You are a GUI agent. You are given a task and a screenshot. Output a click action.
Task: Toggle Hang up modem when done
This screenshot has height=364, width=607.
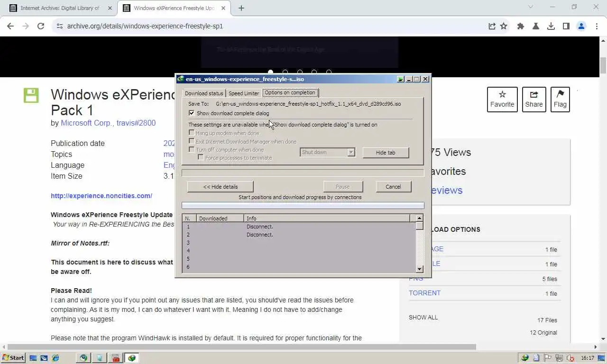(192, 133)
